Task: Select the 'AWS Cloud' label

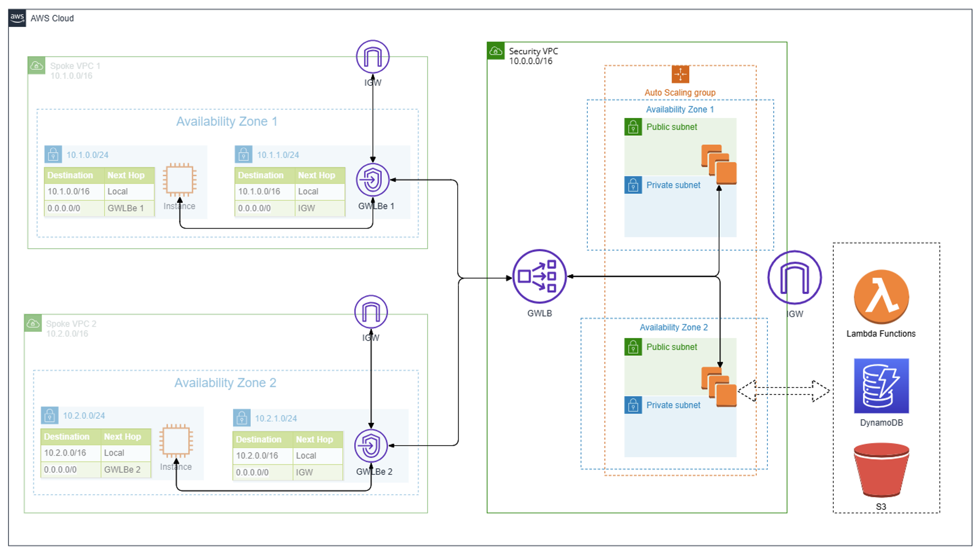Action: [52, 18]
